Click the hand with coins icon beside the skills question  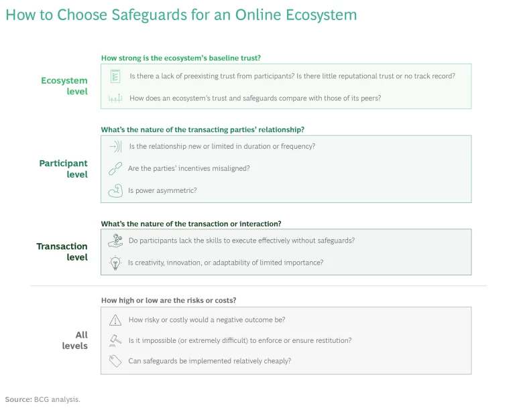pyautogui.click(x=115, y=240)
